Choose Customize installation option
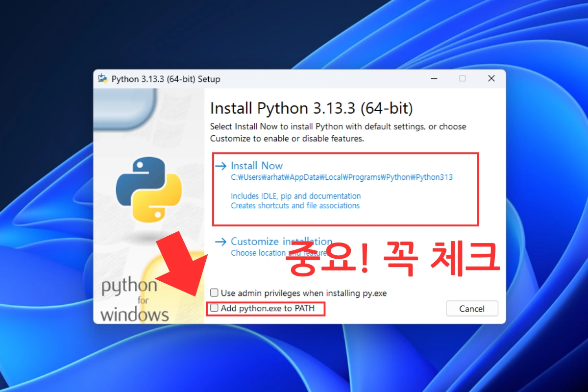Screen dimensions: 588x392 point(281,241)
